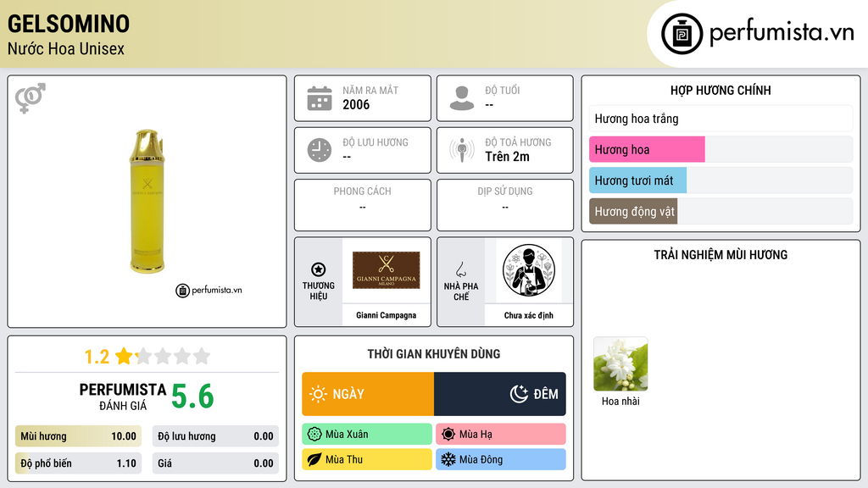Open the Hoa nhài jasmine thumbnail
This screenshot has height=488, width=868.
tap(620, 364)
